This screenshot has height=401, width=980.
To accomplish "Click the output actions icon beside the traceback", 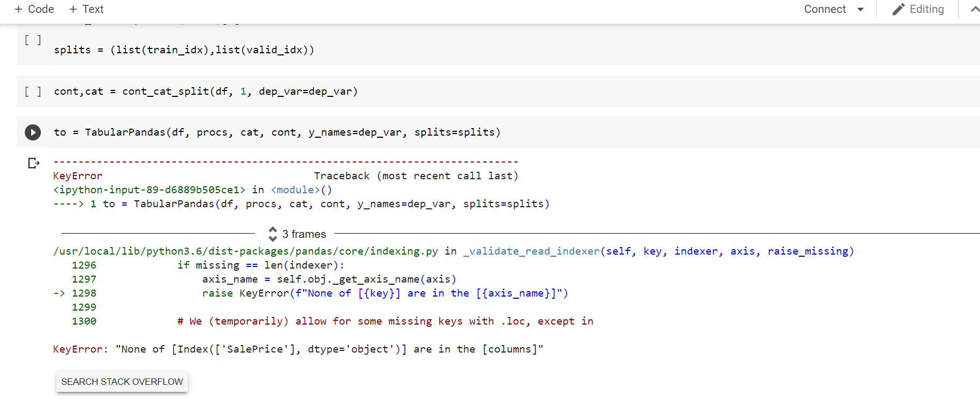I will pos(33,163).
